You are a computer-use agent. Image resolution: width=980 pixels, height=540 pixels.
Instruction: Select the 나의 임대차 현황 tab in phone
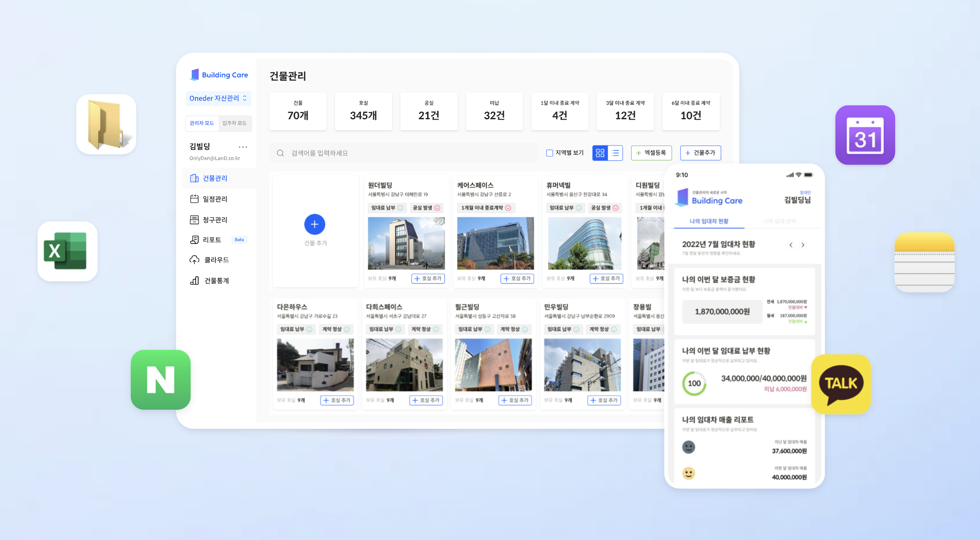(709, 221)
